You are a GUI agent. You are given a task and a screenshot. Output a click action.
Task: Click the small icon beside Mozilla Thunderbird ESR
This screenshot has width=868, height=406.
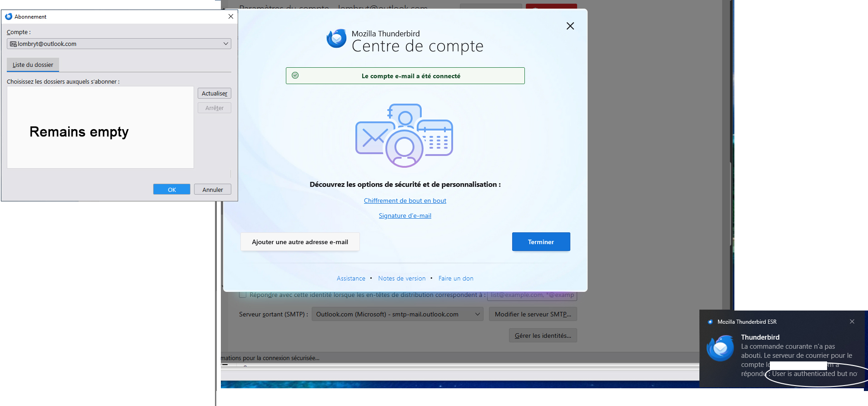click(710, 322)
